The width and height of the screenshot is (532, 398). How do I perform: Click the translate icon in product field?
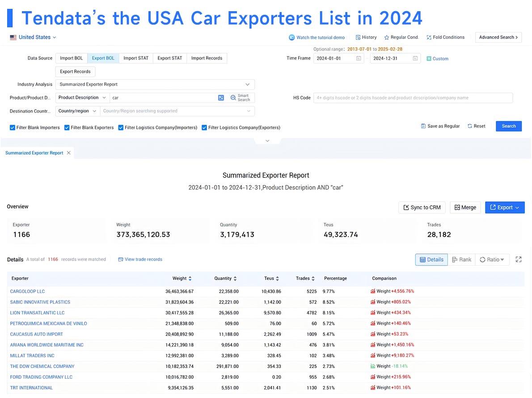point(221,98)
